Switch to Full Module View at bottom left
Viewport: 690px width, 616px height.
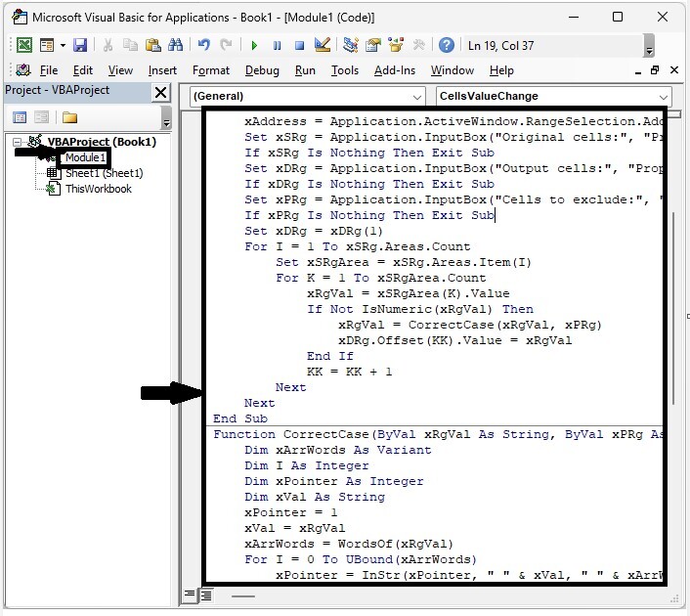[x=206, y=594]
